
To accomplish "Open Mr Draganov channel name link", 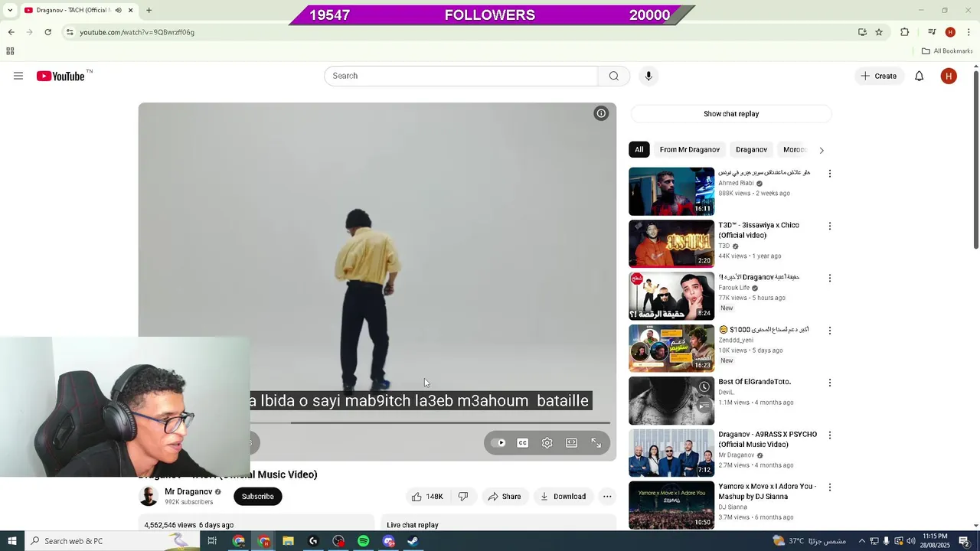I will [x=188, y=491].
